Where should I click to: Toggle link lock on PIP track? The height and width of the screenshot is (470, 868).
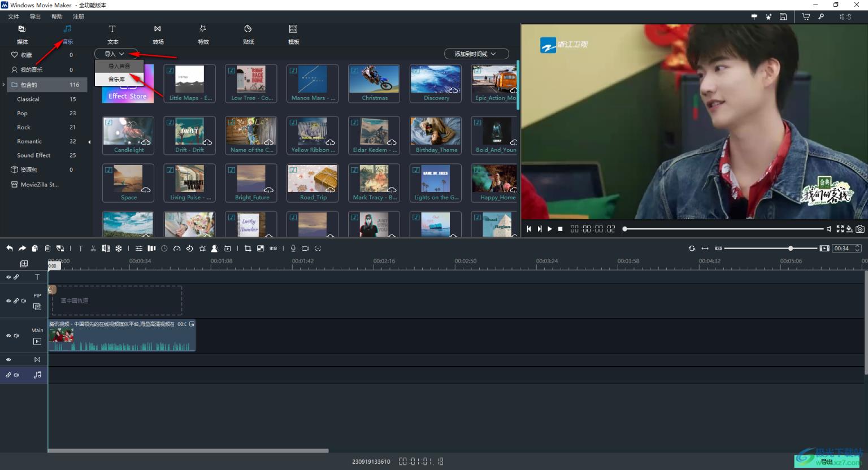click(x=16, y=301)
